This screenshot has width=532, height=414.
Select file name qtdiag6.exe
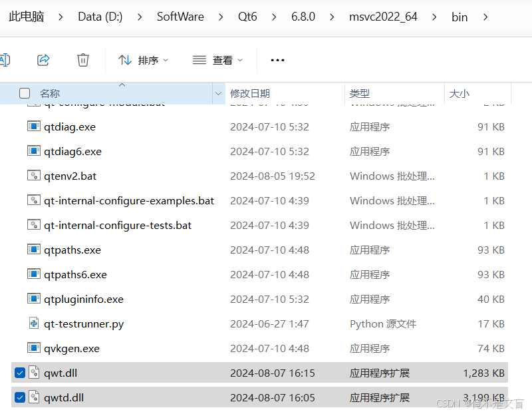(x=72, y=152)
